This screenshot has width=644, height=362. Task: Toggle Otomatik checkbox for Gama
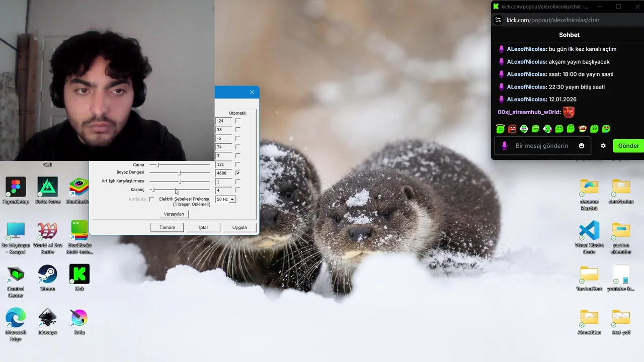coord(238,164)
